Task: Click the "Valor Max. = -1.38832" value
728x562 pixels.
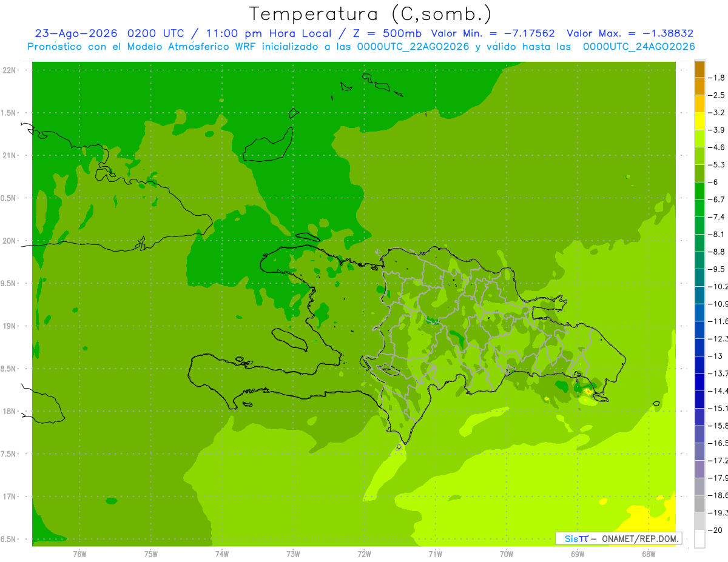Action: (630, 33)
